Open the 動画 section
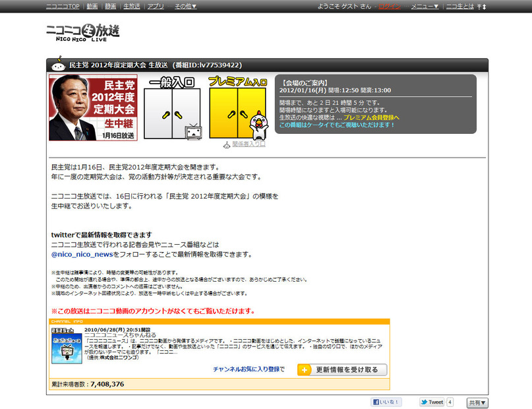 [x=92, y=7]
